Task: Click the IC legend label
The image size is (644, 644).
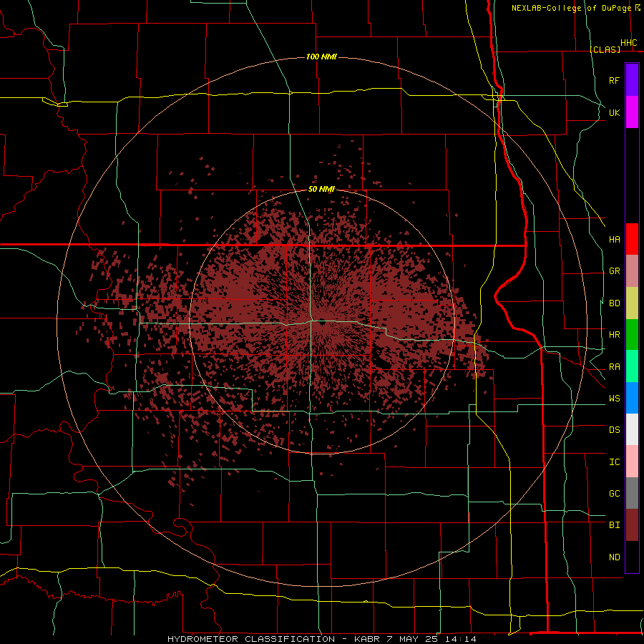Action: [615, 462]
